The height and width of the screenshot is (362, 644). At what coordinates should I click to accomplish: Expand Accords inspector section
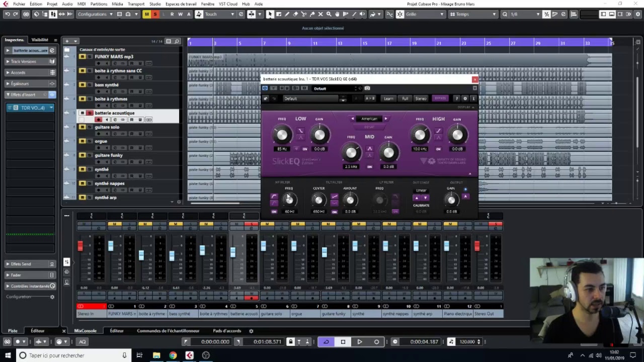click(x=30, y=72)
